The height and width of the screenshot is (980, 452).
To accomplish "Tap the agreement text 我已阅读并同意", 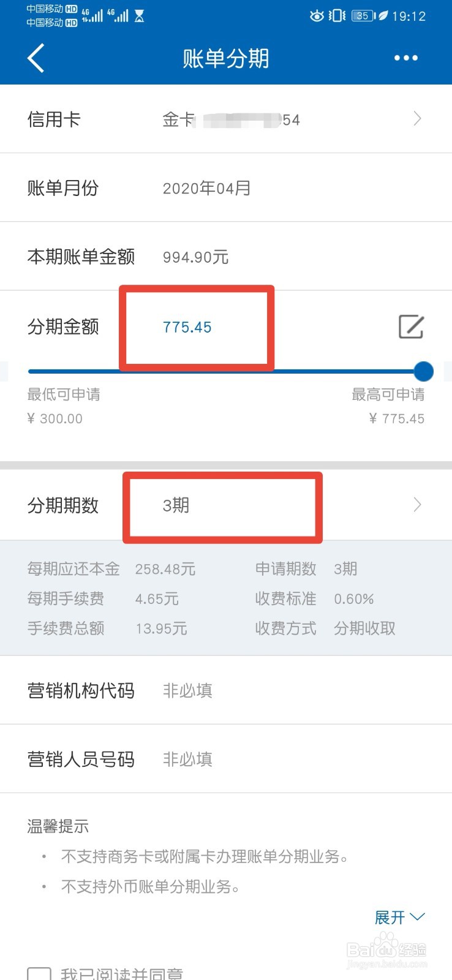I will pyautogui.click(x=122, y=974).
